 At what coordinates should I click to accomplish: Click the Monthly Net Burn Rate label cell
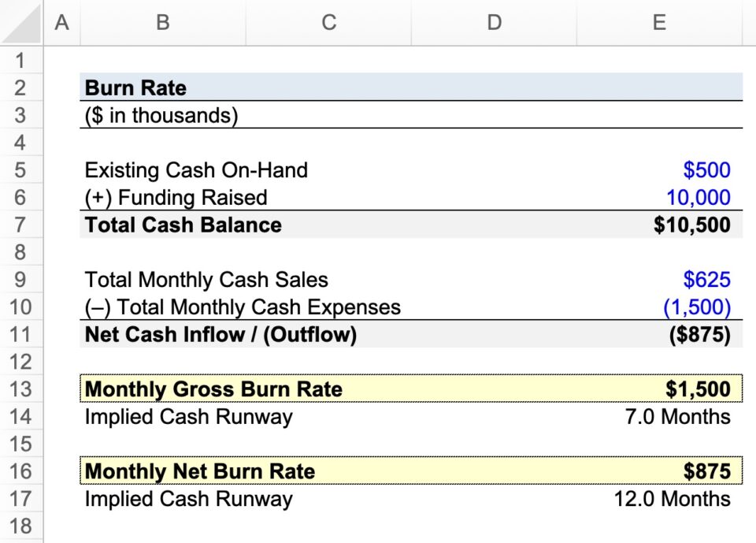pyautogui.click(x=162, y=470)
